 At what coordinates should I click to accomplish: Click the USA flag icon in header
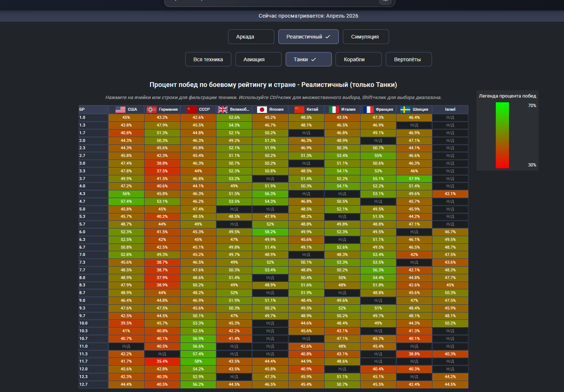point(120,109)
